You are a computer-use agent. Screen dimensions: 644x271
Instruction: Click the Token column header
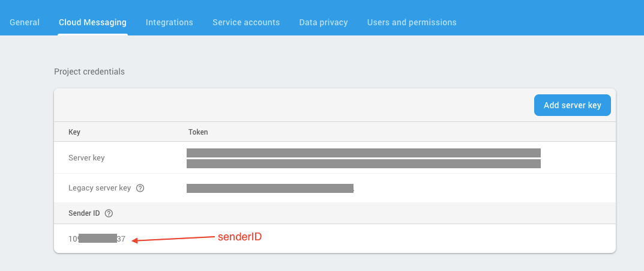pos(198,132)
